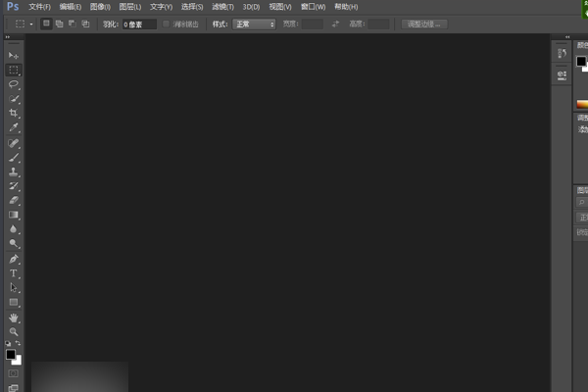This screenshot has height=392, width=588.
Task: Toggle the anti-alias checkbox
Action: [x=166, y=24]
